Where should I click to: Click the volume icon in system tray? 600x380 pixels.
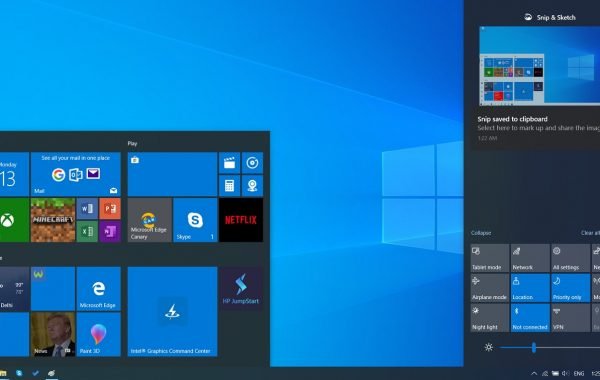click(565, 373)
